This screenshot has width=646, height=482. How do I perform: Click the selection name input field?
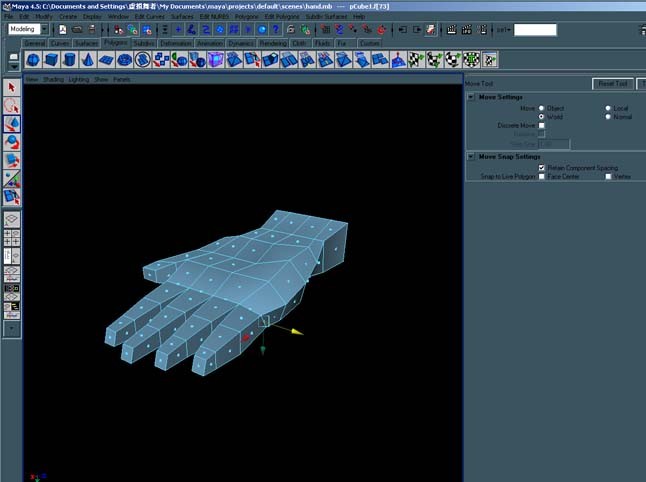pyautogui.click(x=535, y=30)
